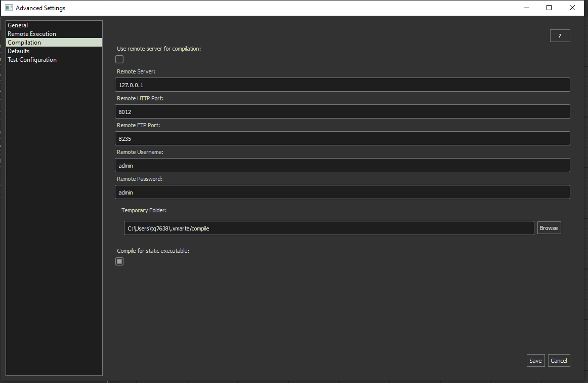Maximize the Advanced Settings window
Image resolution: width=588 pixels, height=383 pixels.
click(x=549, y=8)
